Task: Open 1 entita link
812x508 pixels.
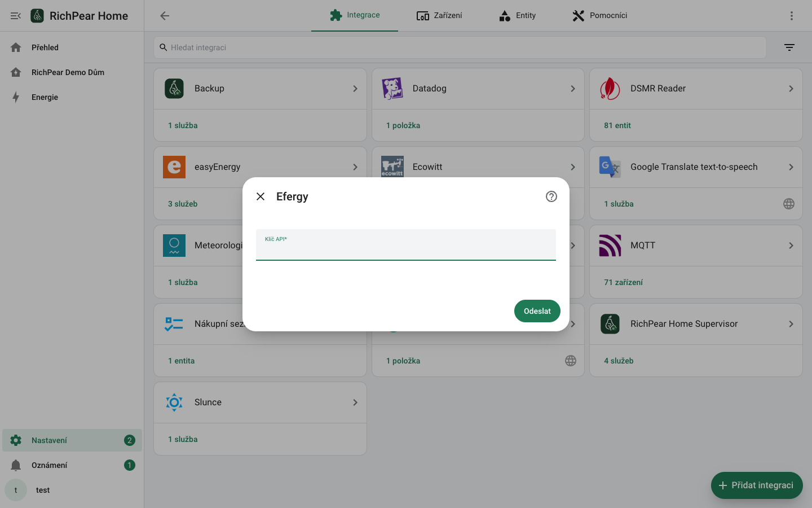Action: [x=181, y=361]
